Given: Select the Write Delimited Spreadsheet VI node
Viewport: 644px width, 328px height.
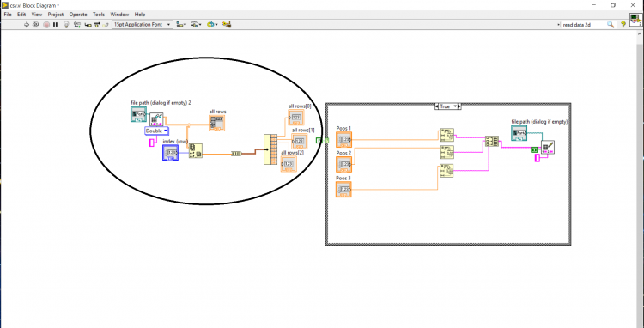Looking at the screenshot, I should pyautogui.click(x=548, y=148).
